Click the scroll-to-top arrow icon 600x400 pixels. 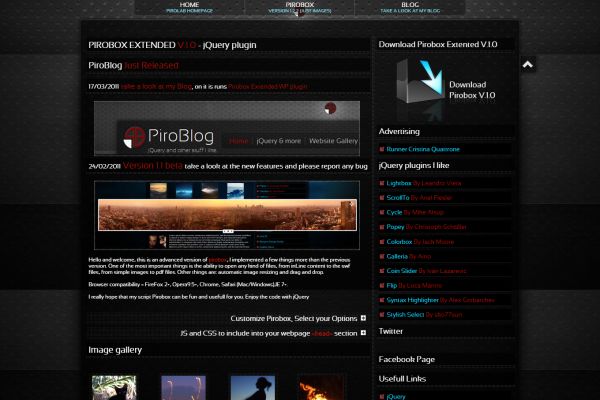[528, 64]
